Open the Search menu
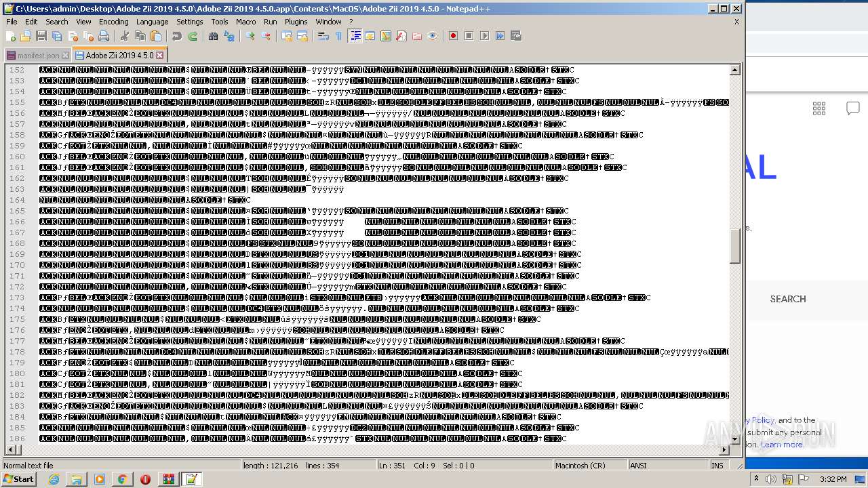The width and height of the screenshot is (868, 488). (57, 22)
